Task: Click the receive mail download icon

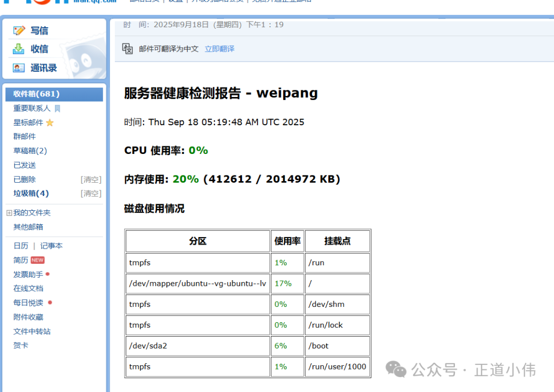Action: pos(19,49)
